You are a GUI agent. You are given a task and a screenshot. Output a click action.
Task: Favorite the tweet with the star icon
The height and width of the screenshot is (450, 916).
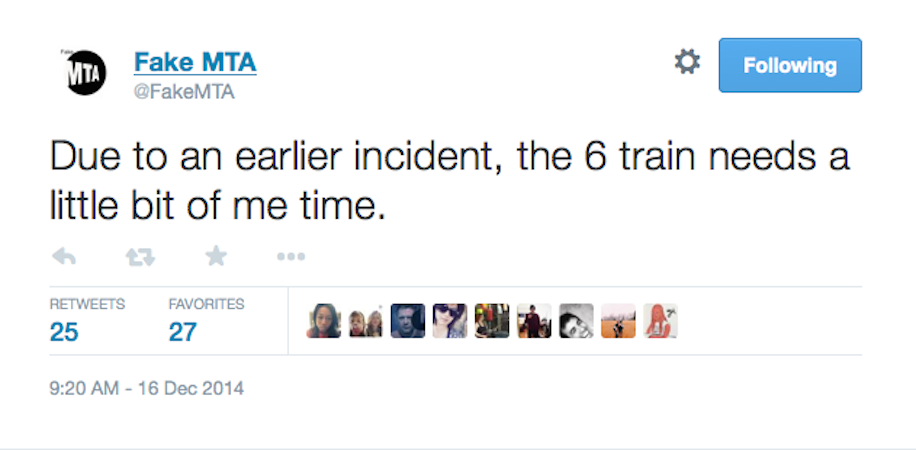click(215, 257)
